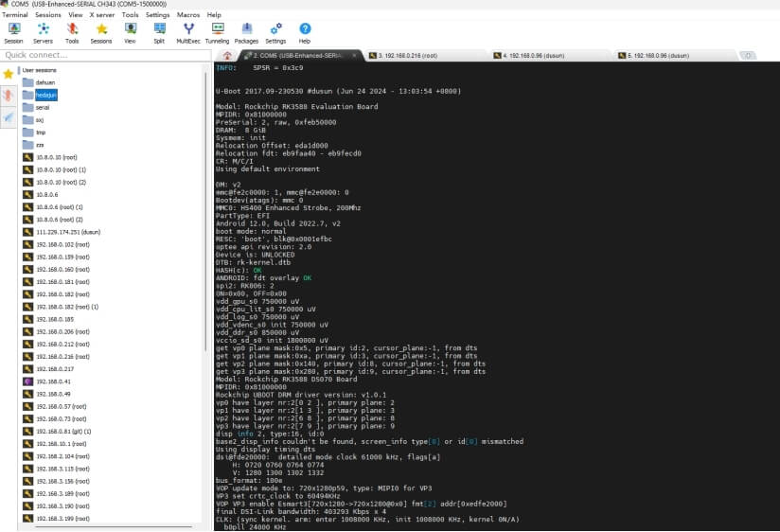Open the Settings gears toolbar icon

tap(275, 33)
